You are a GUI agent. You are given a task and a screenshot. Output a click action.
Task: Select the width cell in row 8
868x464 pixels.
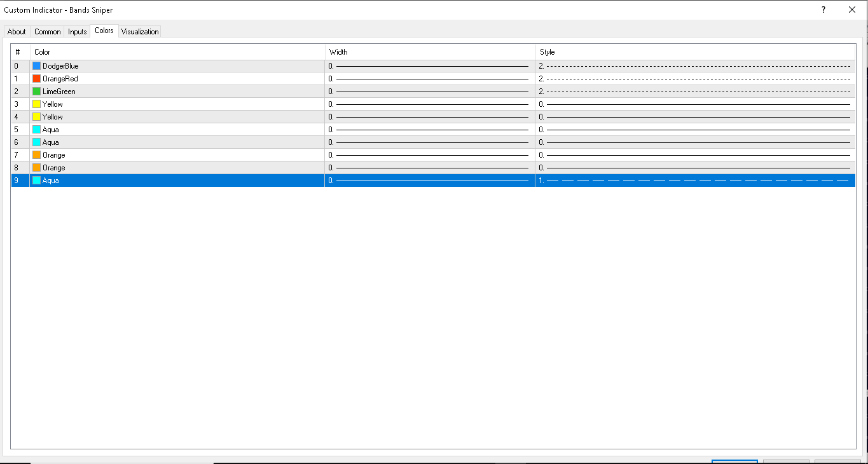tap(431, 168)
